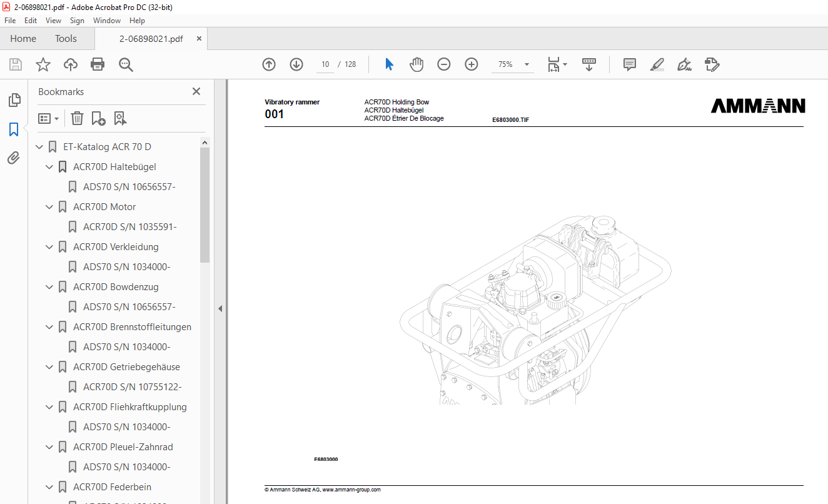Collapse the ACR70D Haltebügel chevron
The width and height of the screenshot is (828, 504).
click(x=49, y=167)
